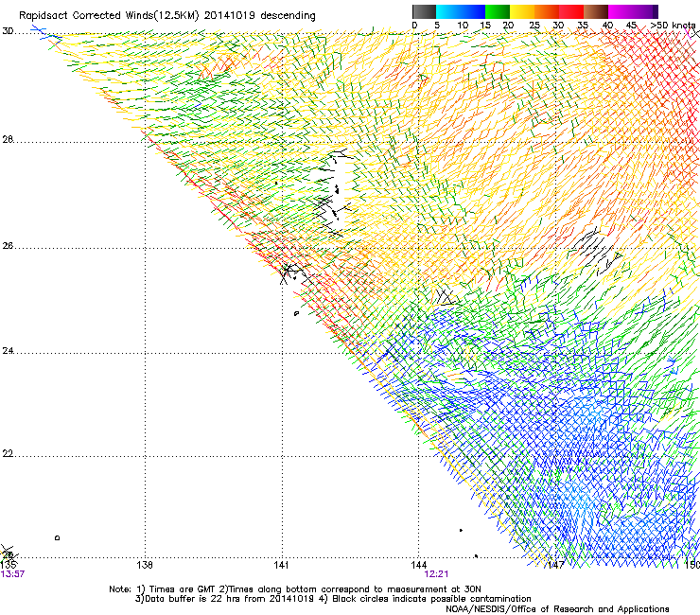Click the latitude label 30

pyautogui.click(x=8, y=31)
